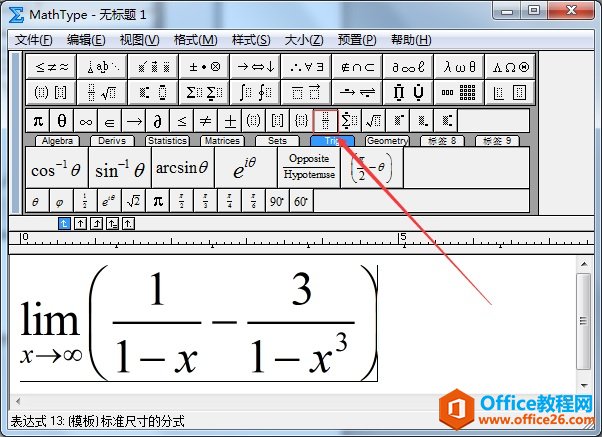Open the summation templates palette

(x=204, y=92)
